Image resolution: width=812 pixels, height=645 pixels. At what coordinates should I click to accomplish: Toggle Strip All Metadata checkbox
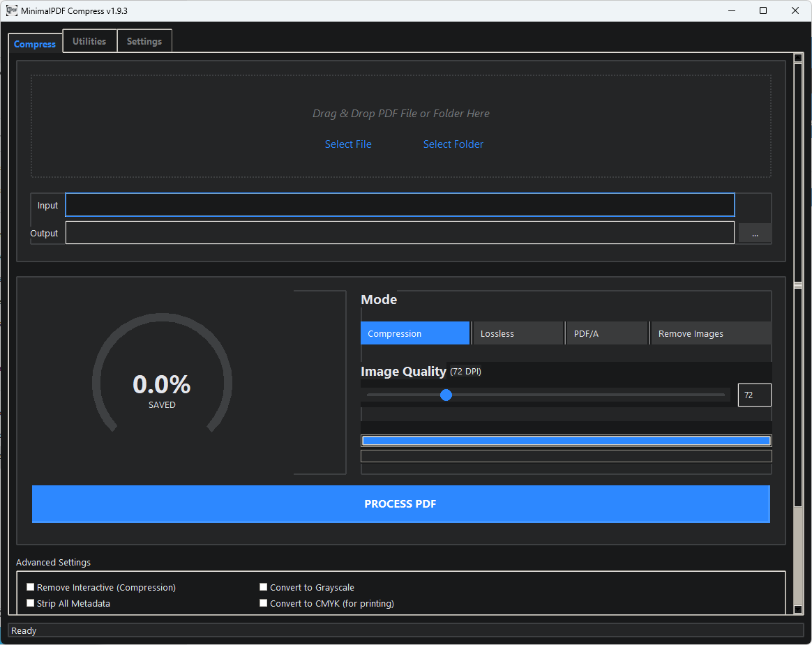(x=31, y=603)
